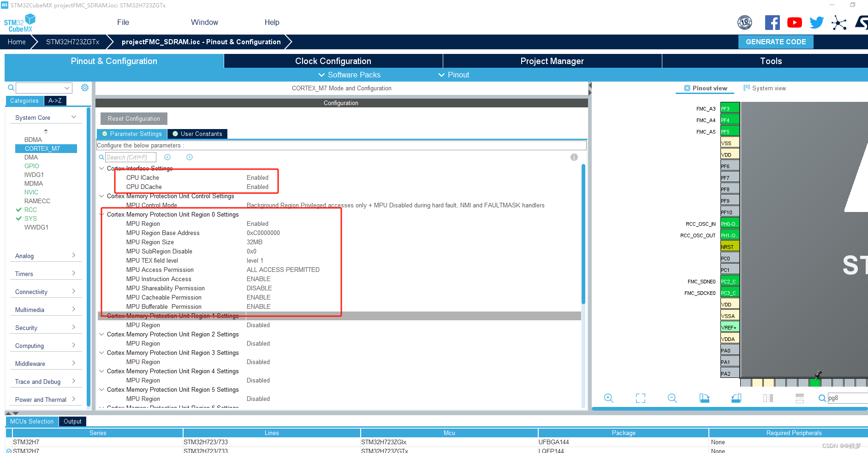The height and width of the screenshot is (453, 868).
Task: Click the green PF3 pin
Action: pyautogui.click(x=730, y=108)
